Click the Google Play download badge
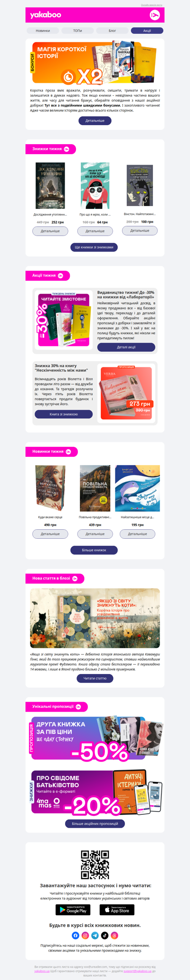The width and height of the screenshot is (190, 980). pyautogui.click(x=73, y=910)
